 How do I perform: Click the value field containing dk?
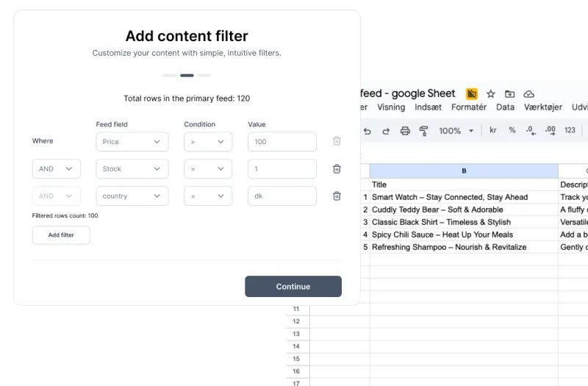coord(282,196)
